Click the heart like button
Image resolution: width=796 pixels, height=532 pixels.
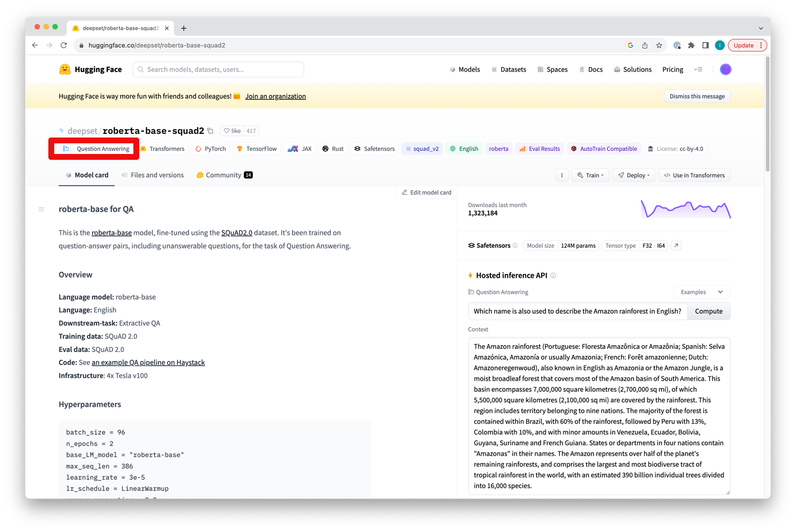tap(232, 131)
